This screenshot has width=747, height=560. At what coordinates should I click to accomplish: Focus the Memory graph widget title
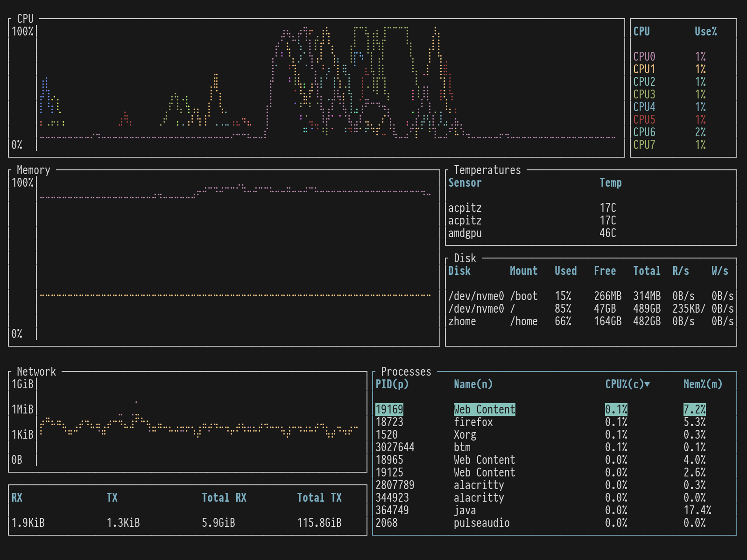(34, 170)
